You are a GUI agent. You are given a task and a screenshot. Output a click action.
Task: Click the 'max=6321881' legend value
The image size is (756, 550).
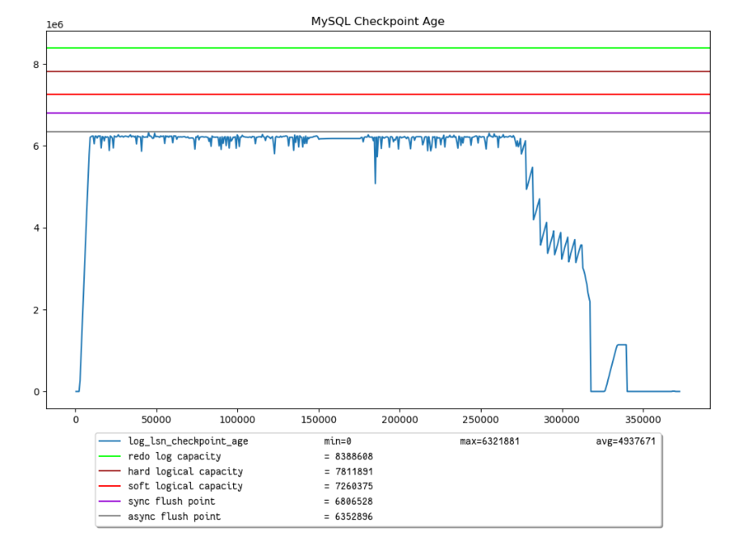490,441
